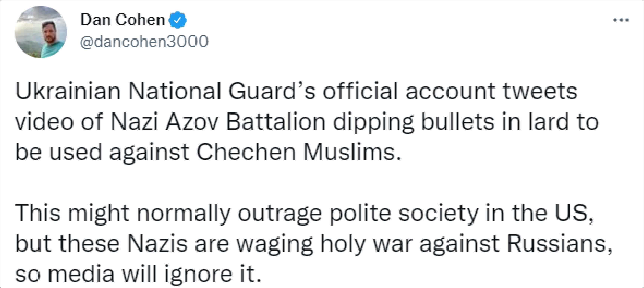Click the blue verified checkmark badge
644x288 pixels.
[x=178, y=20]
